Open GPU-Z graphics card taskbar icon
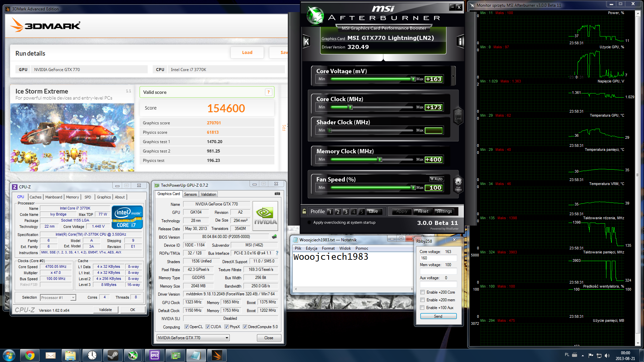This screenshot has width=644, height=362. coord(175,355)
